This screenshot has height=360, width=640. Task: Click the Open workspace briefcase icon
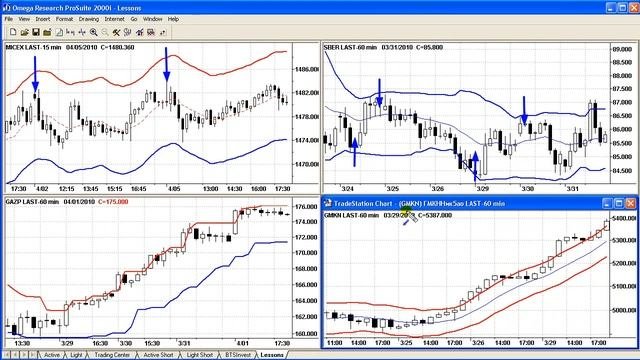pos(47,32)
